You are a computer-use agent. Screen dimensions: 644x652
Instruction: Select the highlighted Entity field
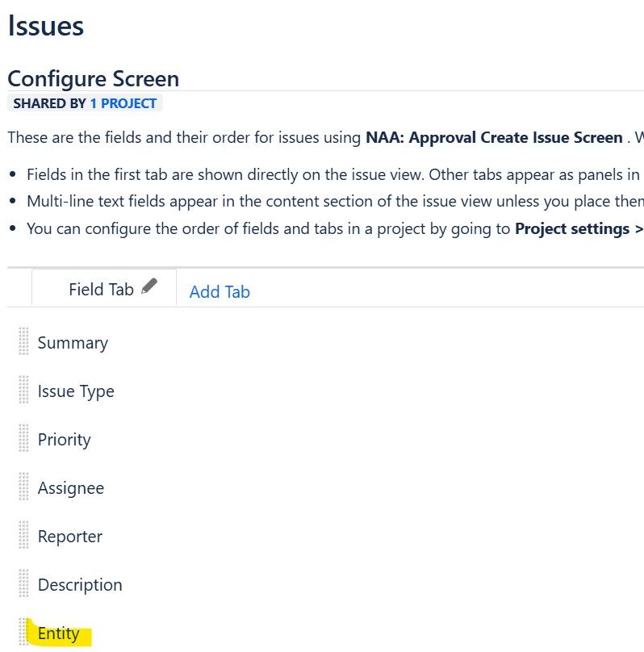[x=58, y=633]
